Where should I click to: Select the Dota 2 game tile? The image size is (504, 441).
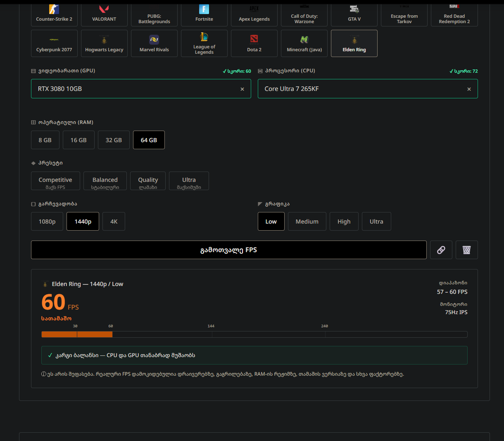pos(254,43)
